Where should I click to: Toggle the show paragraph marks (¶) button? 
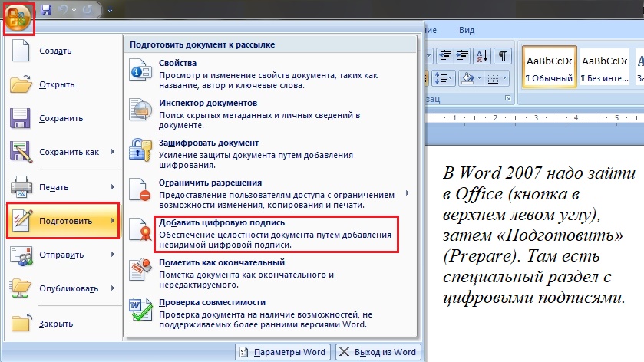pyautogui.click(x=502, y=55)
